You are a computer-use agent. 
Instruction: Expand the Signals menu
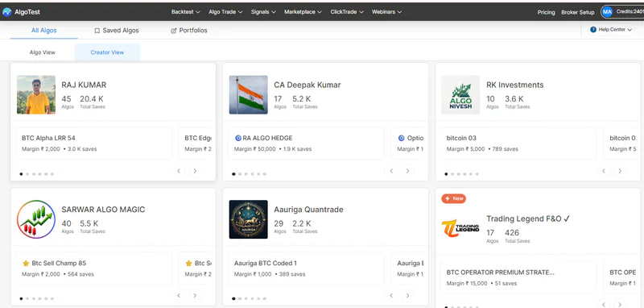point(263,12)
